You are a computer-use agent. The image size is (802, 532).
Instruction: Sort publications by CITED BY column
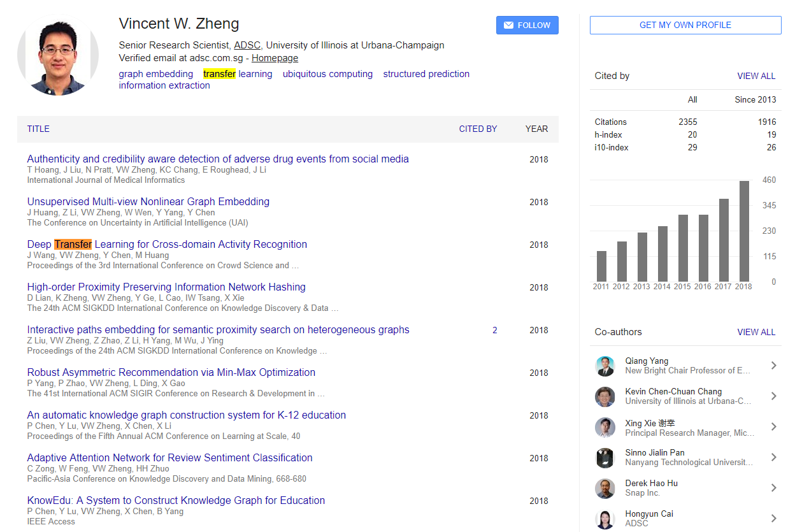[478, 129]
